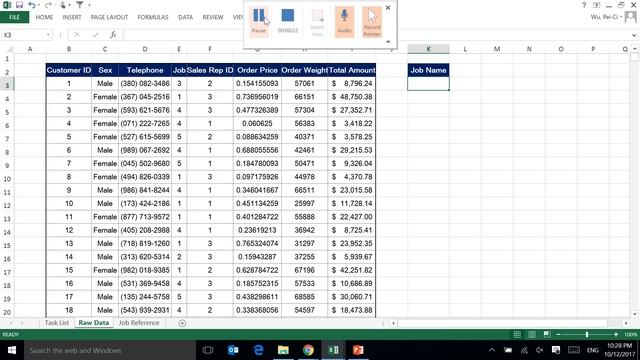This screenshot has width=640, height=360.
Task: Open the Windows Start menu
Action: (x=12, y=350)
